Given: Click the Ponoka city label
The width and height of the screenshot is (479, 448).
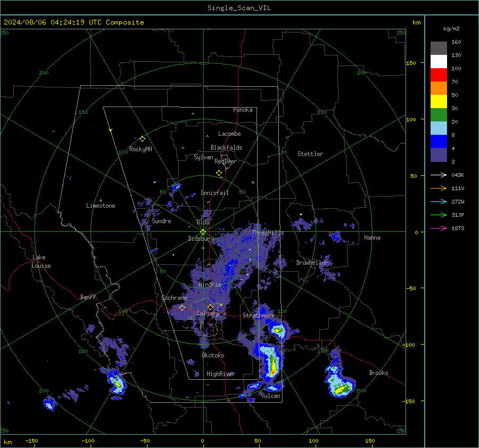Looking at the screenshot, I should pyautogui.click(x=243, y=110).
